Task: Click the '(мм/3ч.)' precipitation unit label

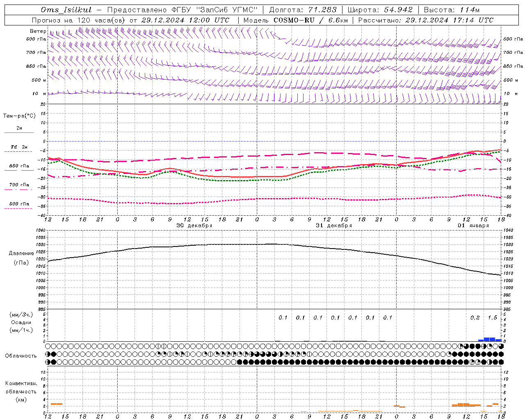Action: pos(21,315)
